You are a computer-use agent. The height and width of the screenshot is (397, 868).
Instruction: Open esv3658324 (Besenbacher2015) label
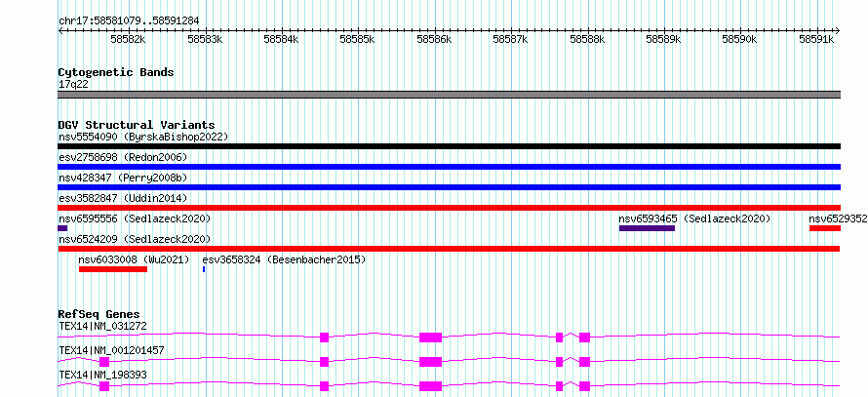[x=284, y=259]
